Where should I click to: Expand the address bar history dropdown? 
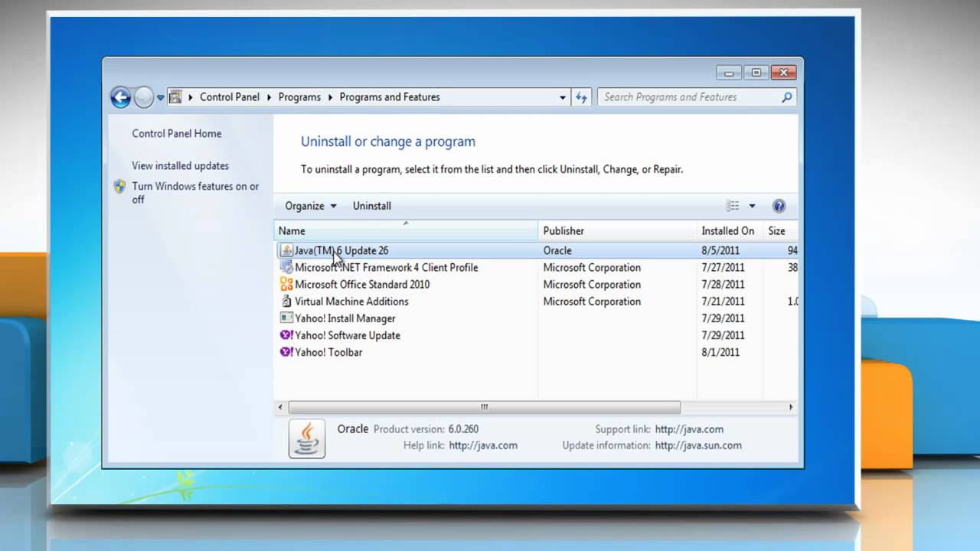pyautogui.click(x=563, y=98)
